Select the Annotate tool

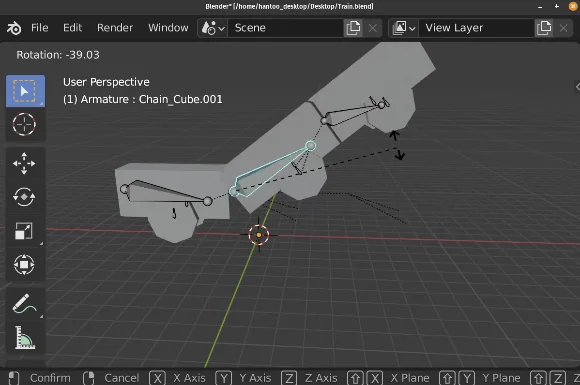point(25,304)
